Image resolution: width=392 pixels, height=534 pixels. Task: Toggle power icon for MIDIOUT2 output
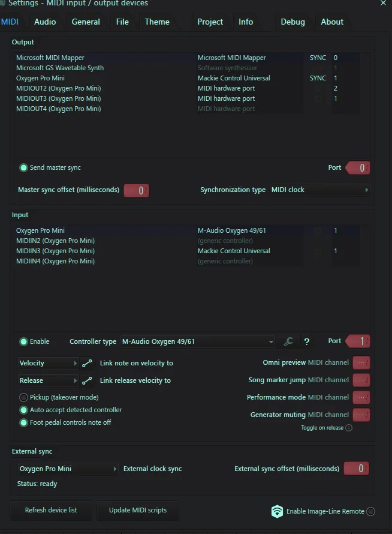click(318, 89)
